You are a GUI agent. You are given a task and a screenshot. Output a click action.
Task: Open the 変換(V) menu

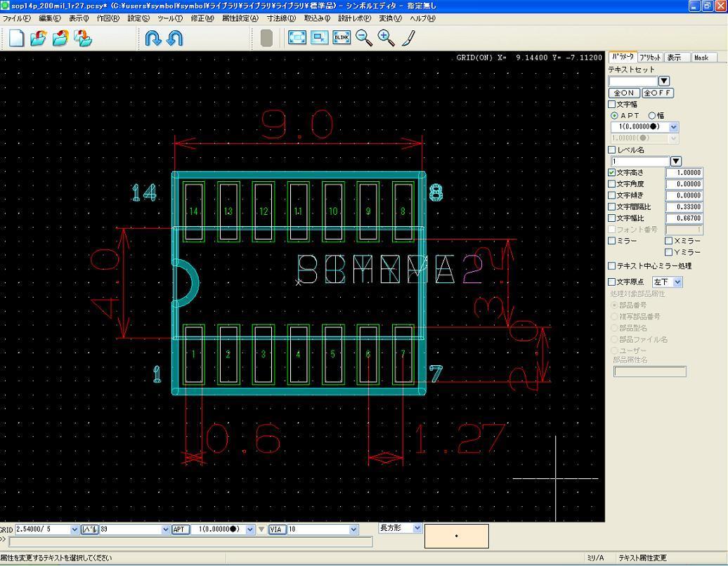click(x=390, y=18)
